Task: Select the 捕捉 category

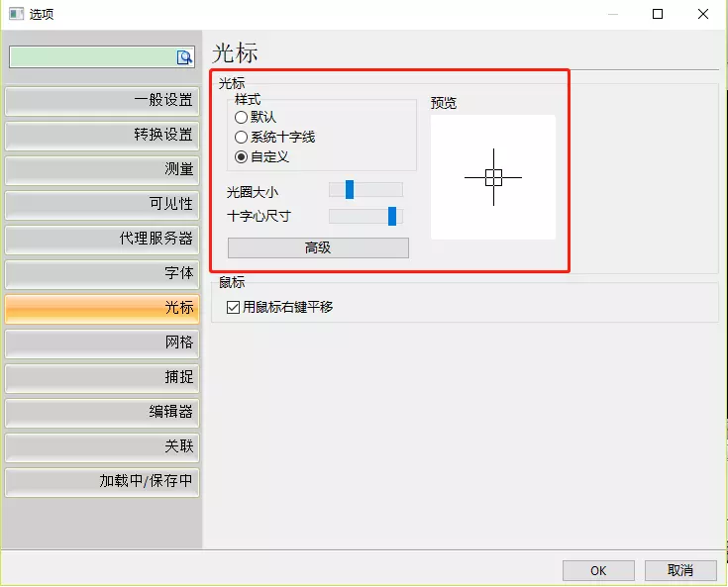Action: point(102,377)
